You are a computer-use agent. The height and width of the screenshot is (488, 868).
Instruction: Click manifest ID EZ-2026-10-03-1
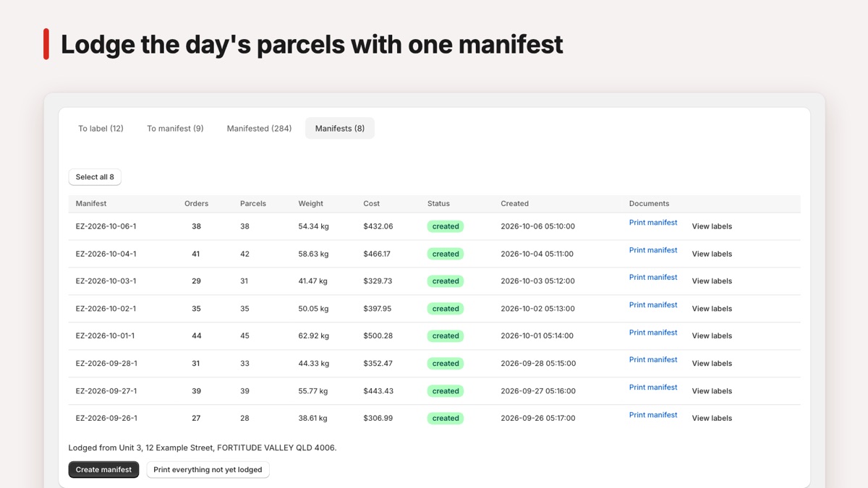[x=106, y=281]
